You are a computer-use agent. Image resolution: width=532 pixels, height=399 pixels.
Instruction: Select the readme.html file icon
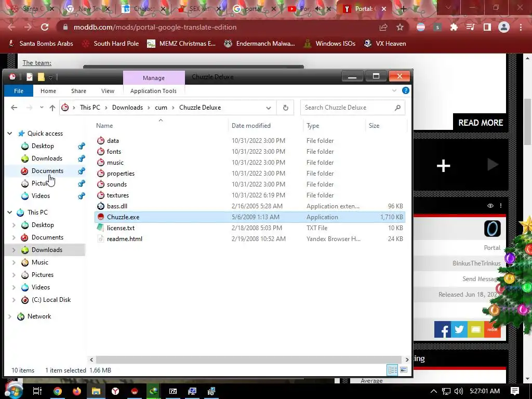click(x=101, y=238)
